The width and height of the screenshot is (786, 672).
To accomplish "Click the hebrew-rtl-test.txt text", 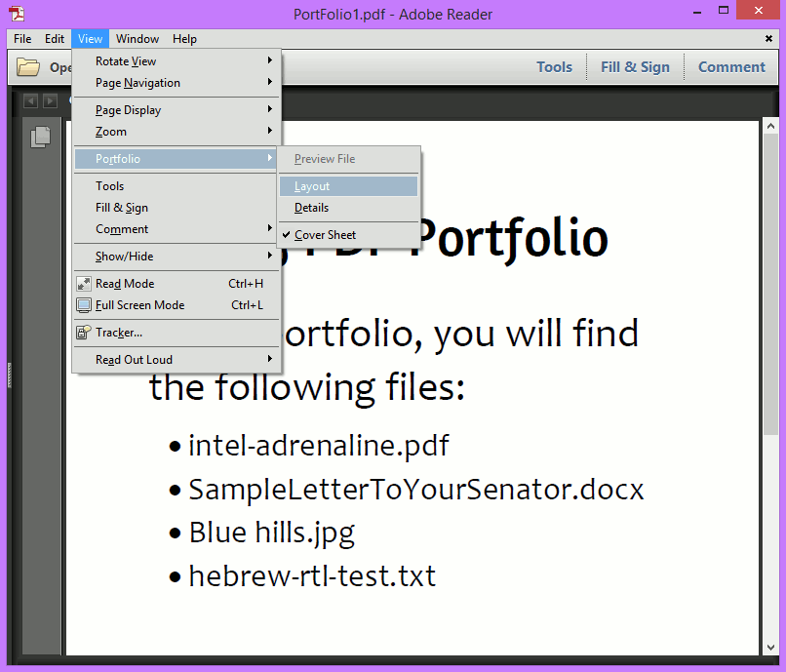I will [x=312, y=575].
